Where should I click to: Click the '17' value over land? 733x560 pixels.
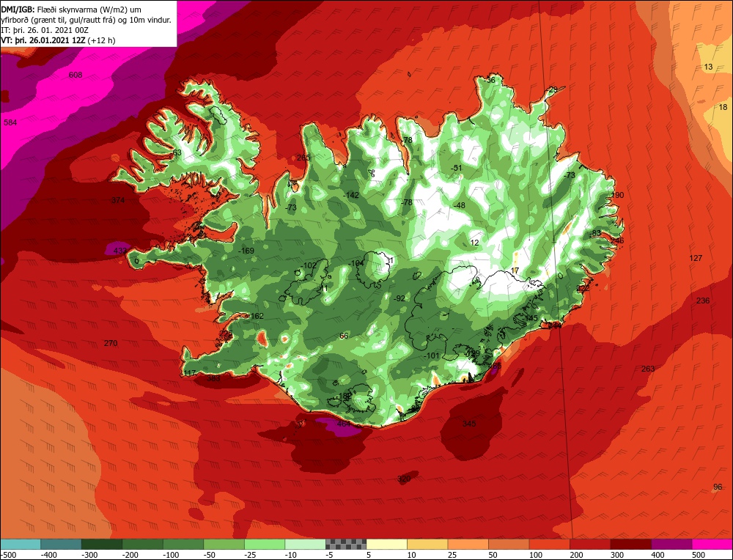(515, 270)
